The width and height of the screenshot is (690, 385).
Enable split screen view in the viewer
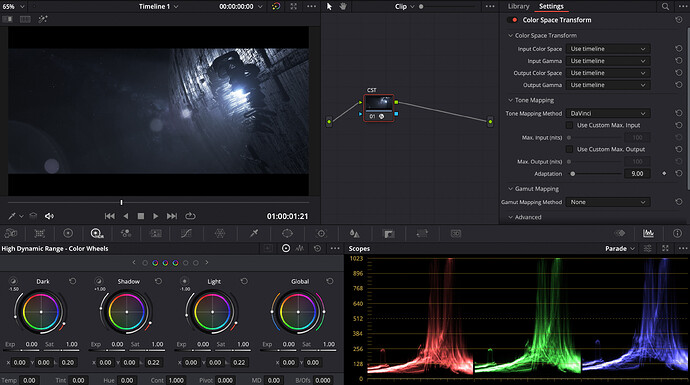(25, 19)
